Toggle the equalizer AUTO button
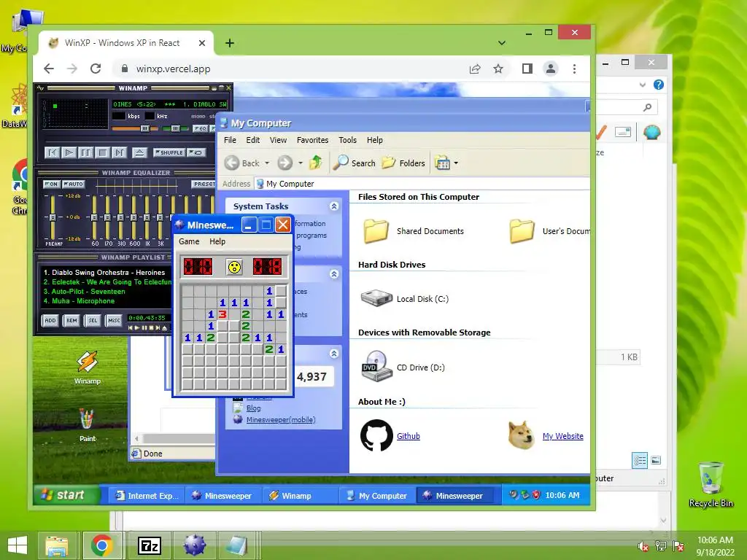Viewport: 747px width, 560px height. click(74, 184)
